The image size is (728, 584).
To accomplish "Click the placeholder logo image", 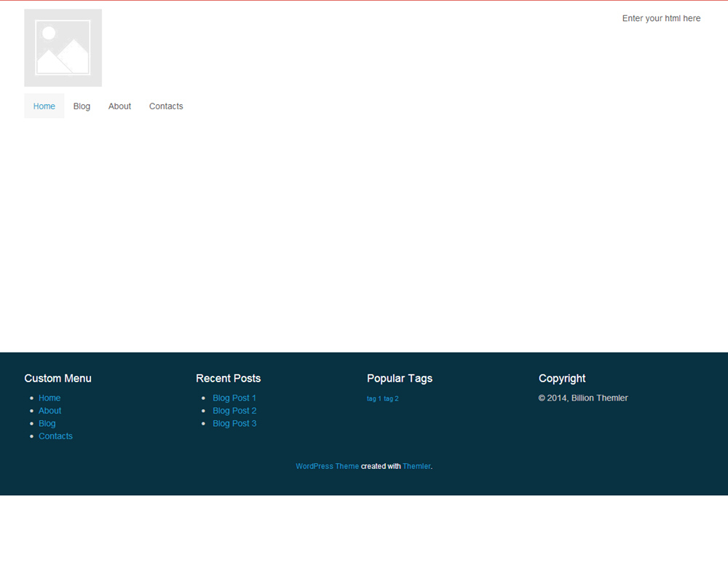I will click(x=63, y=48).
